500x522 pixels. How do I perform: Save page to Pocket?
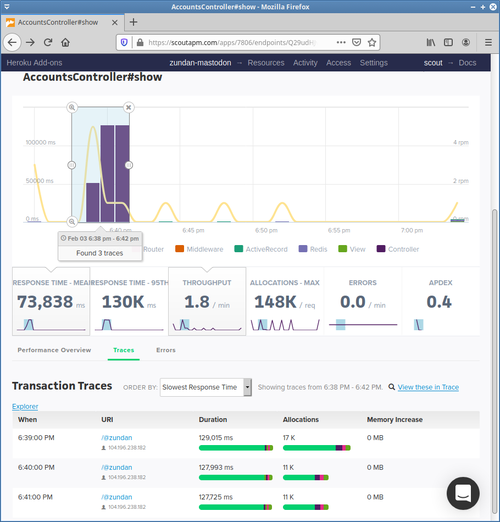356,42
